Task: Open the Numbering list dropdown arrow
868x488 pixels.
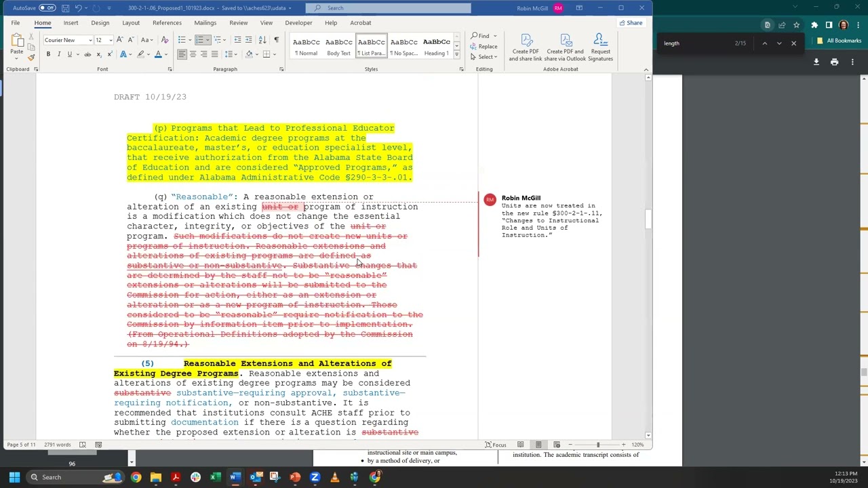Action: (208, 40)
